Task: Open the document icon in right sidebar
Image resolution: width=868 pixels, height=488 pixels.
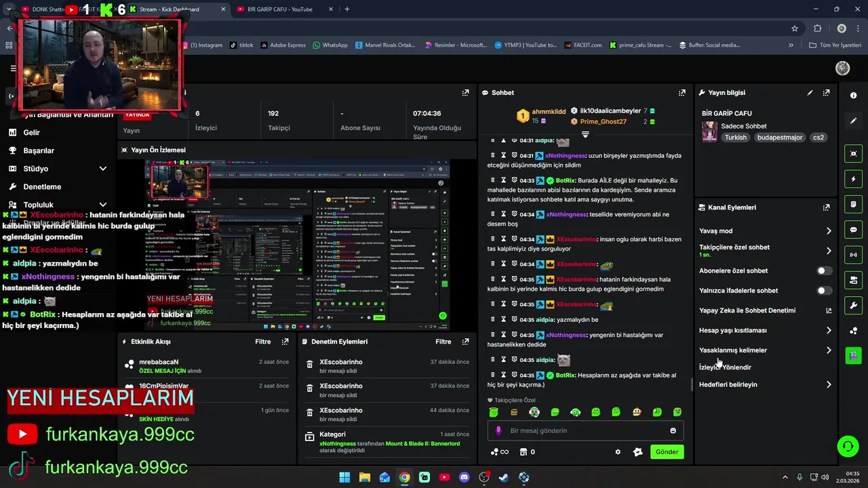Action: [853, 204]
